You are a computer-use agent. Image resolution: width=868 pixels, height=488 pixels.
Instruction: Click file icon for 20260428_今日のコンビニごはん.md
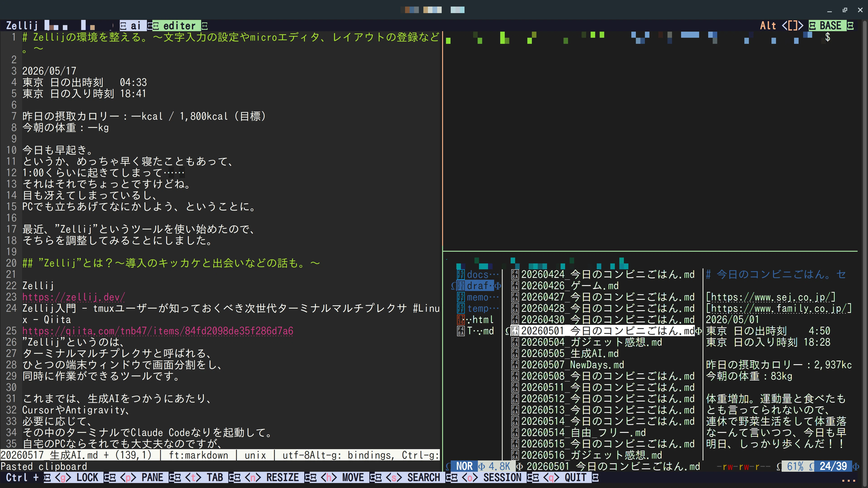point(515,308)
